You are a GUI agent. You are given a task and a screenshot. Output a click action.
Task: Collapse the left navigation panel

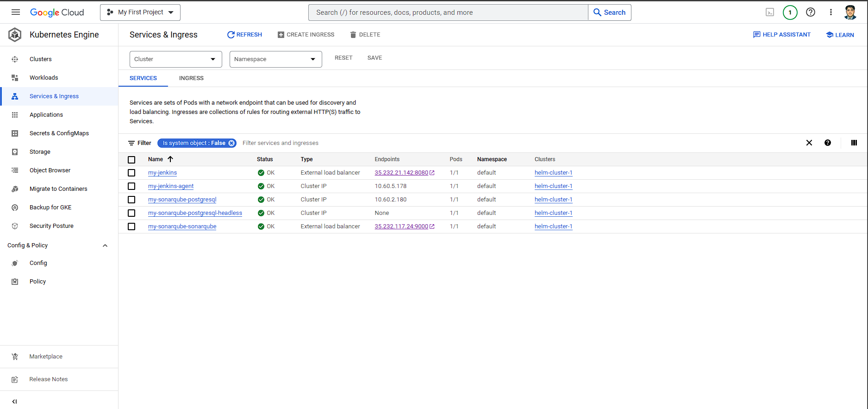[x=14, y=402]
